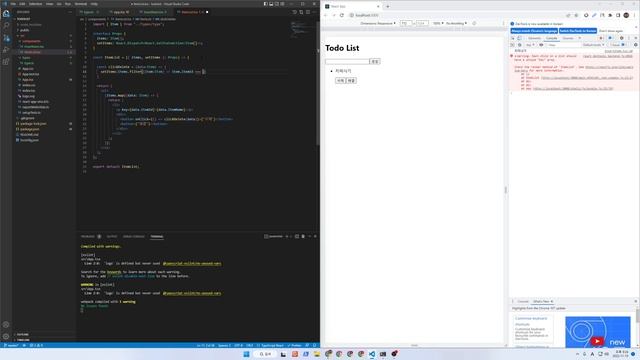Image resolution: width=640 pixels, height=360 pixels.
Task: Open the Run and Debug view
Action: pos(6,50)
